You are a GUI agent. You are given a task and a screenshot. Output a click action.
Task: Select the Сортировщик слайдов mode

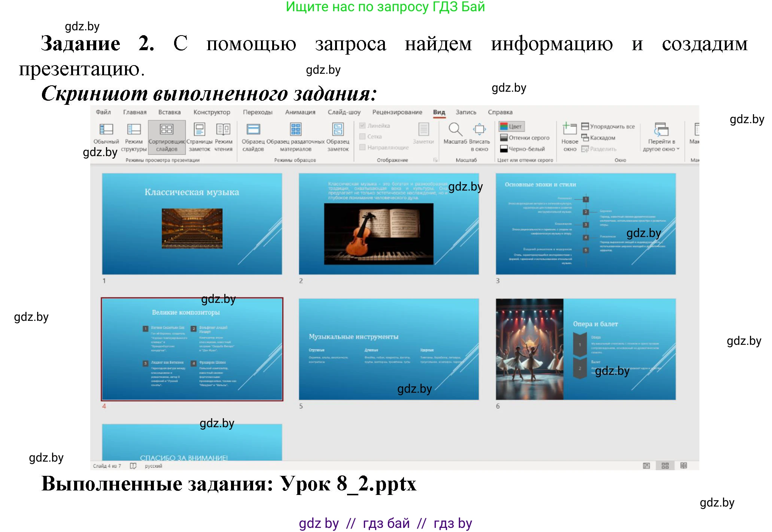[166, 137]
